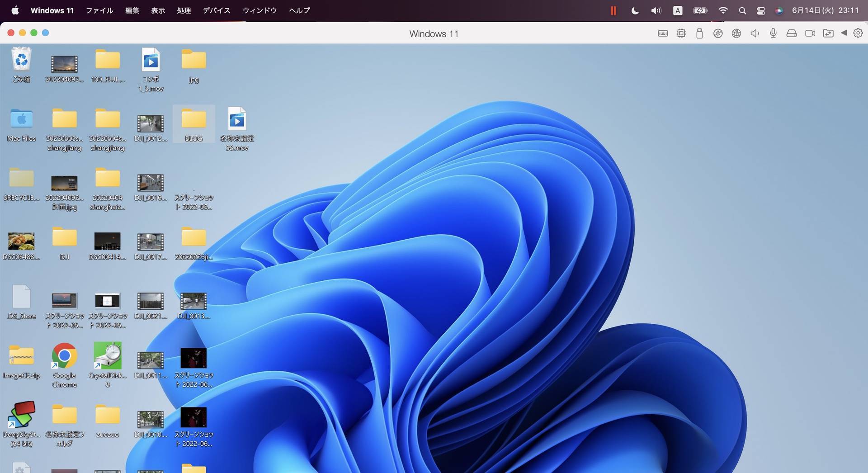Open the 表示 menu
868x473 pixels.
158,10
